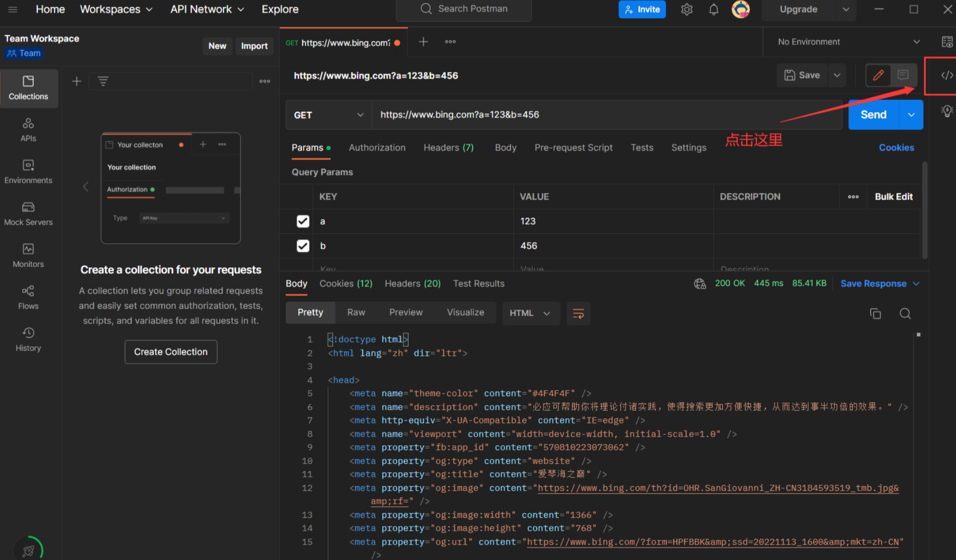956x560 pixels.
Task: Click the Create Collection button
Action: coord(171,352)
